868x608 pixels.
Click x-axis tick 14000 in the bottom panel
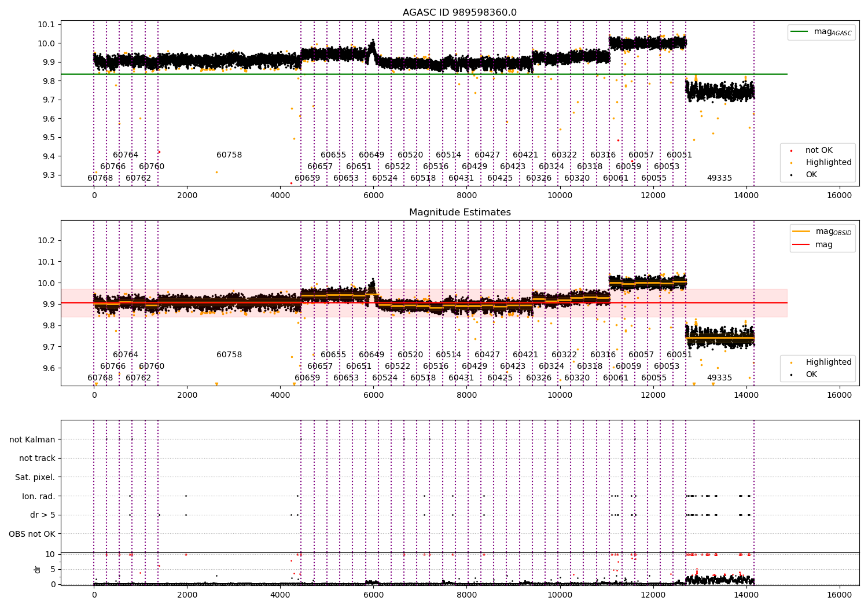point(746,595)
